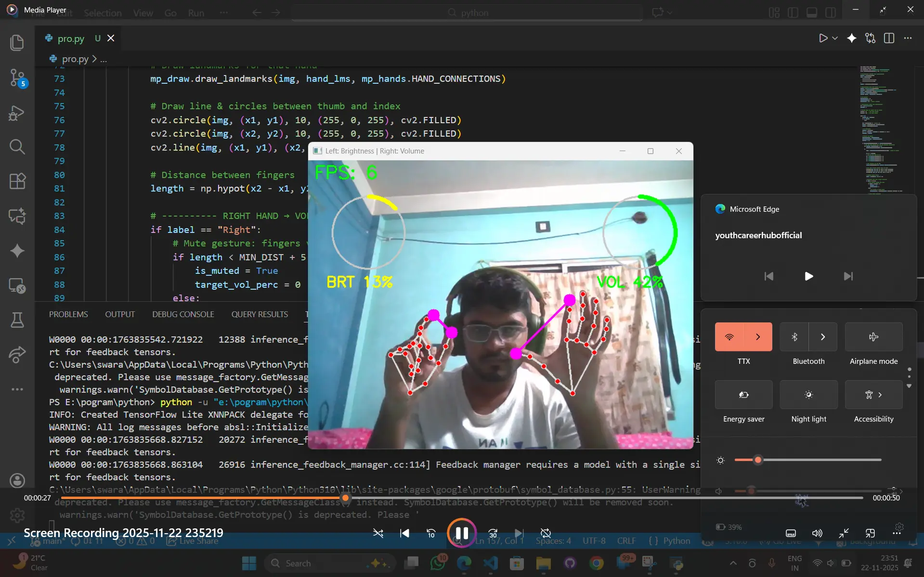Open Run and Debug view in VS Code
Screen dimensions: 924x577
click(17, 113)
